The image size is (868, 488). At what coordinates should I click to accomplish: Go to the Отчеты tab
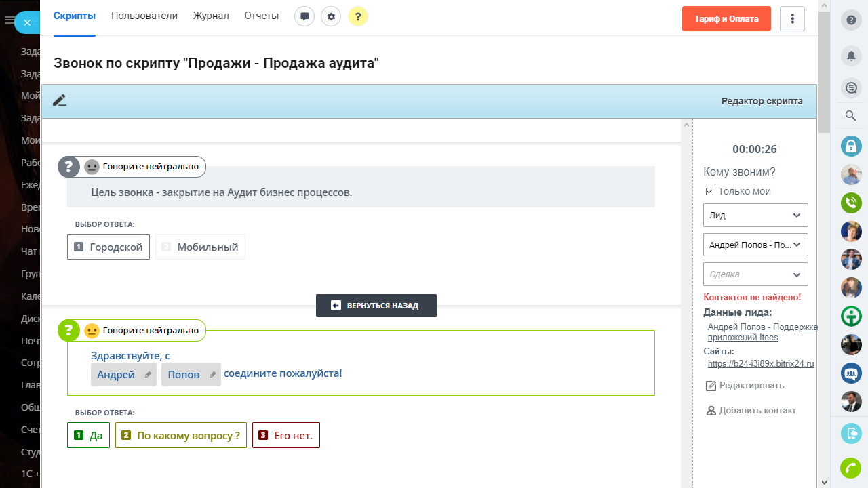[x=262, y=16]
